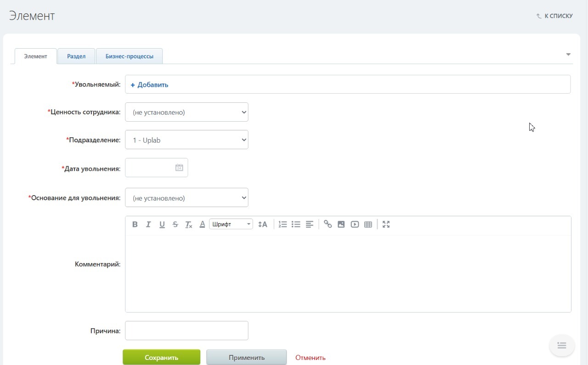Click + Добавить for Увольняемый
Image resolution: width=588 pixels, height=365 pixels.
pos(149,84)
